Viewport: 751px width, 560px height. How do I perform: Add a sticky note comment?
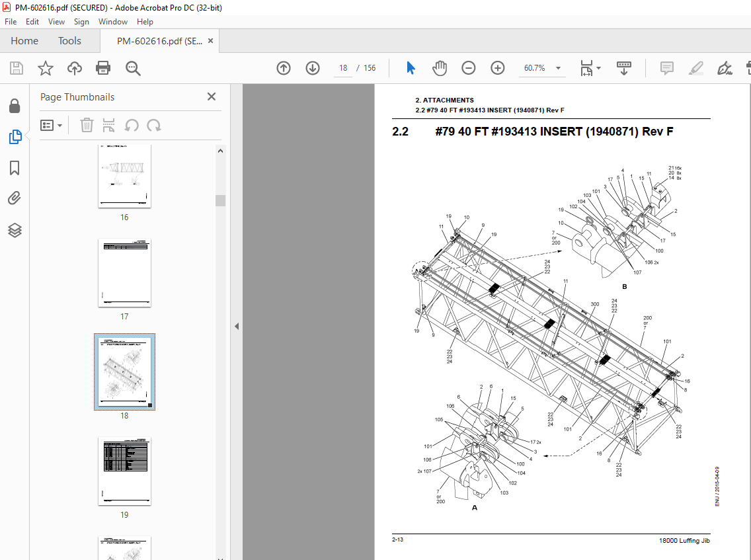[x=666, y=68]
